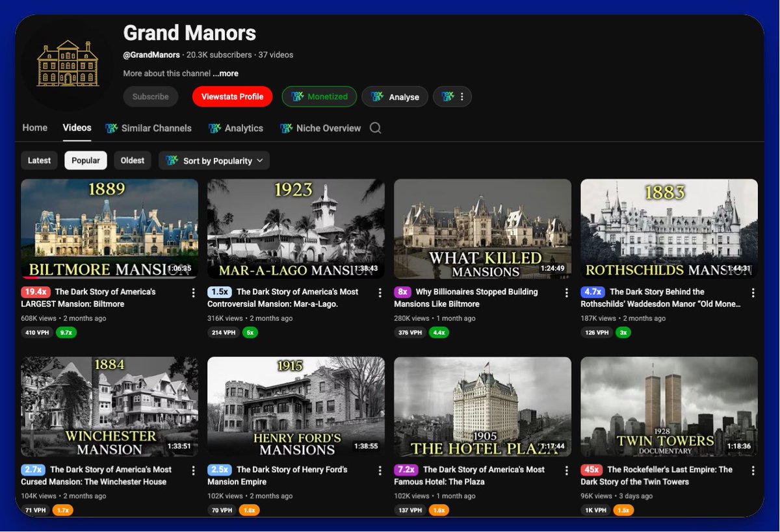Image resolution: width=780 pixels, height=532 pixels.
Task: Select the Oldest filter chip
Action: pos(133,160)
